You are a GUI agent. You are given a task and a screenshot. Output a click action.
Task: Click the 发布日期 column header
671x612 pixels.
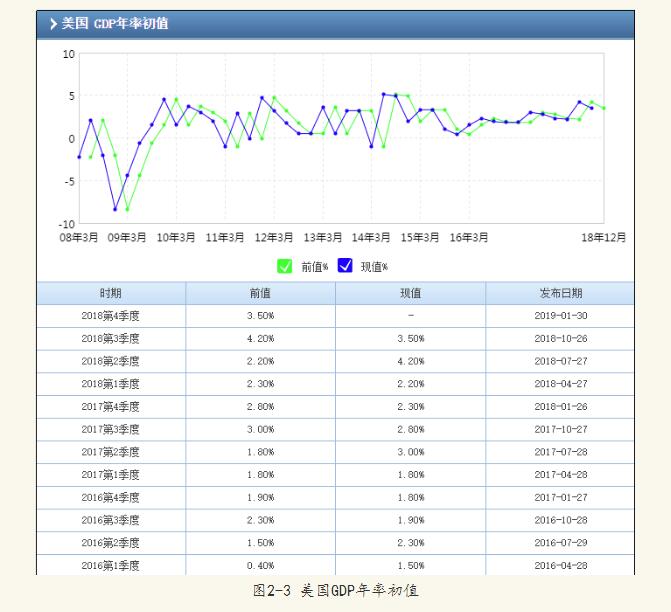coord(560,293)
